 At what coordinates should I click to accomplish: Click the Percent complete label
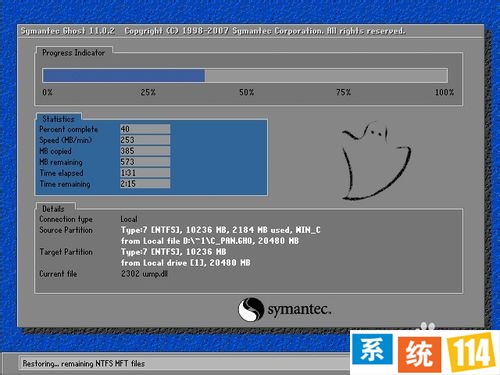coord(68,129)
